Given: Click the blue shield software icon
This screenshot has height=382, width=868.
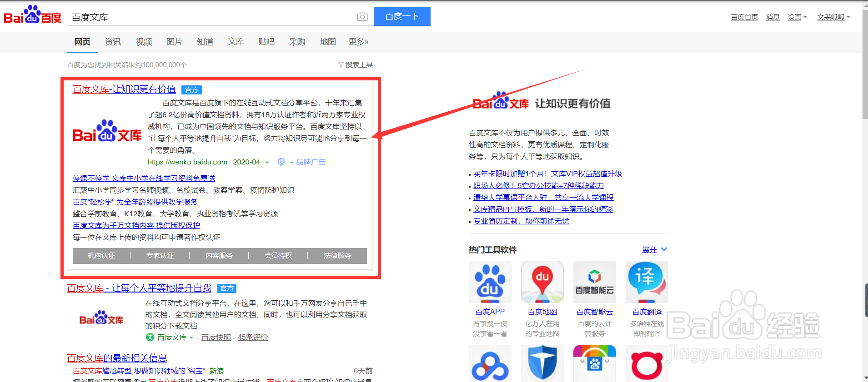Looking at the screenshot, I should pos(542,363).
